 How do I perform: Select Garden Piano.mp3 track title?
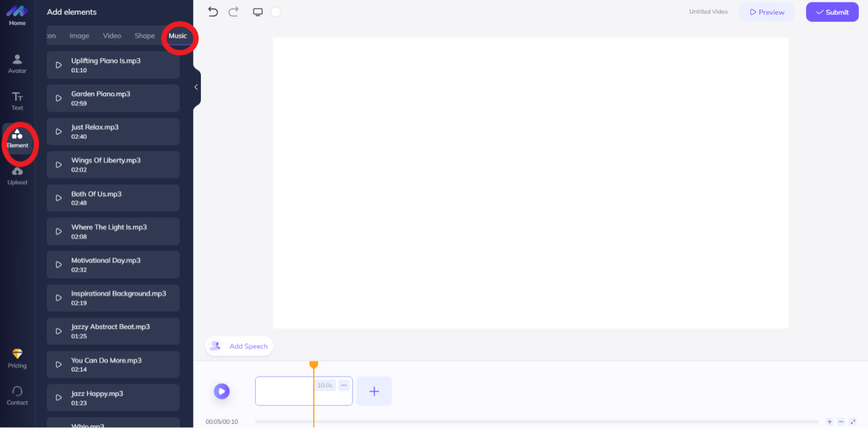pos(101,94)
